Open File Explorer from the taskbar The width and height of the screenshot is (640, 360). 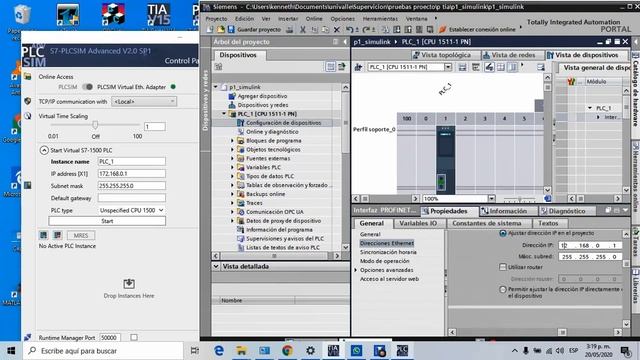(242, 351)
